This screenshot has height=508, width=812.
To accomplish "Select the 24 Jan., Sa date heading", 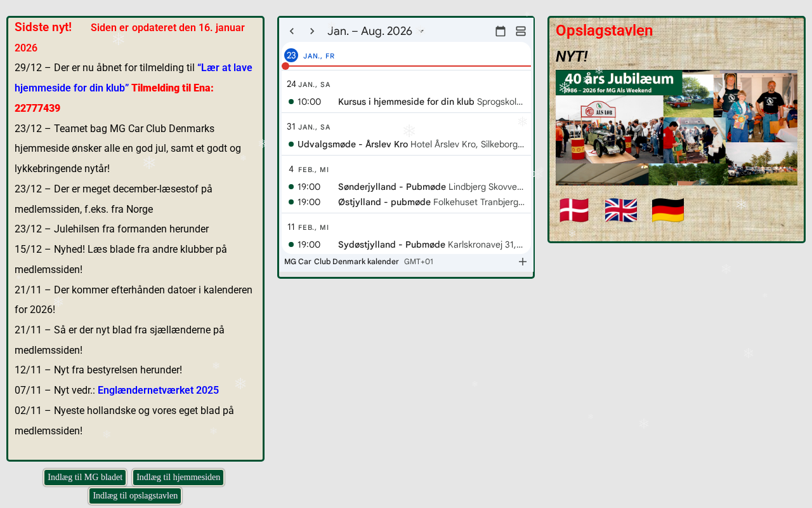I will 308,84.
